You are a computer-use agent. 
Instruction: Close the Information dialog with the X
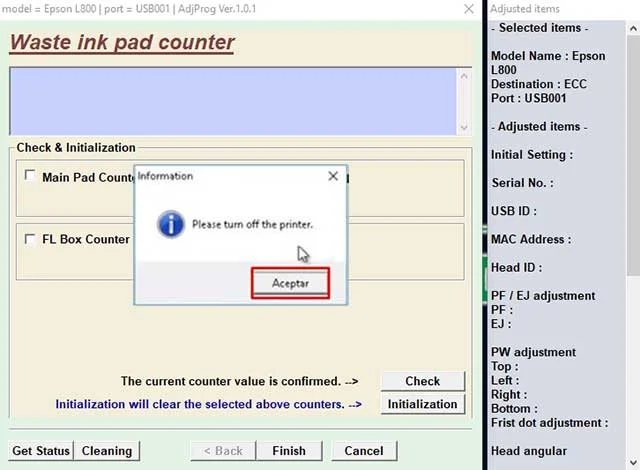point(333,176)
